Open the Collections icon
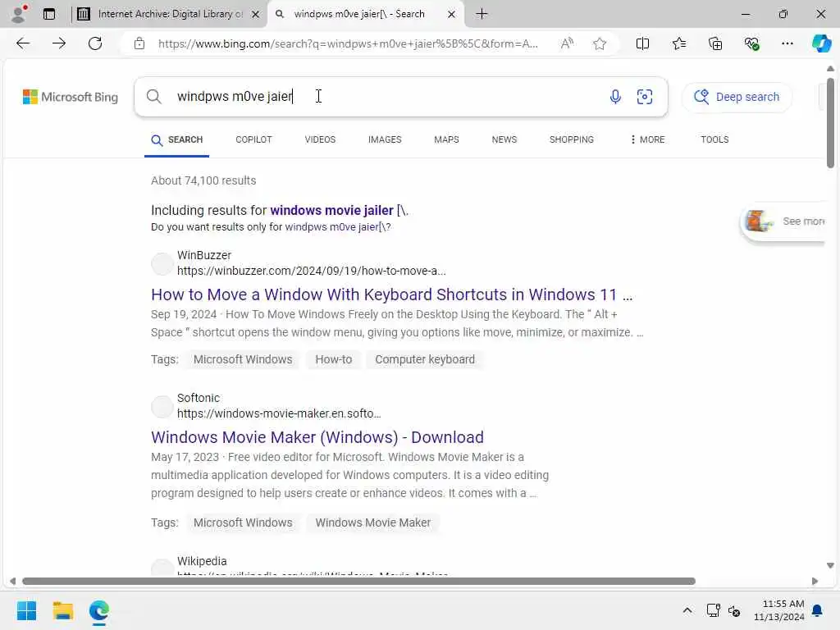This screenshot has width=840, height=630. (x=715, y=43)
